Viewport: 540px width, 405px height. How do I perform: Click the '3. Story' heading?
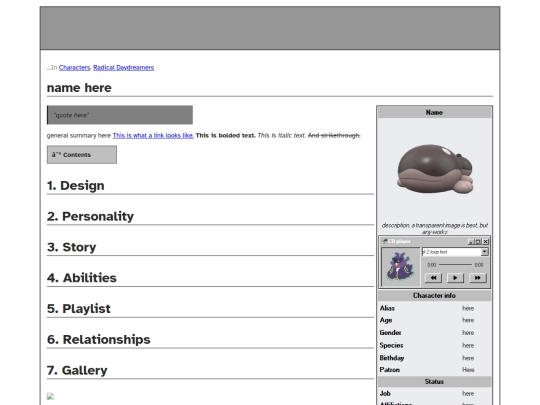71,247
